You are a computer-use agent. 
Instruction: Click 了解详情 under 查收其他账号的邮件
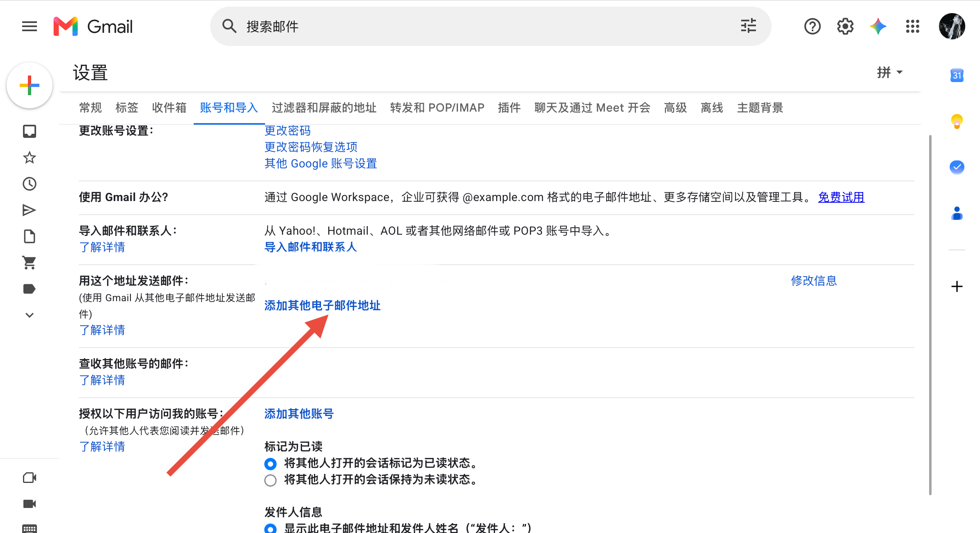point(102,380)
